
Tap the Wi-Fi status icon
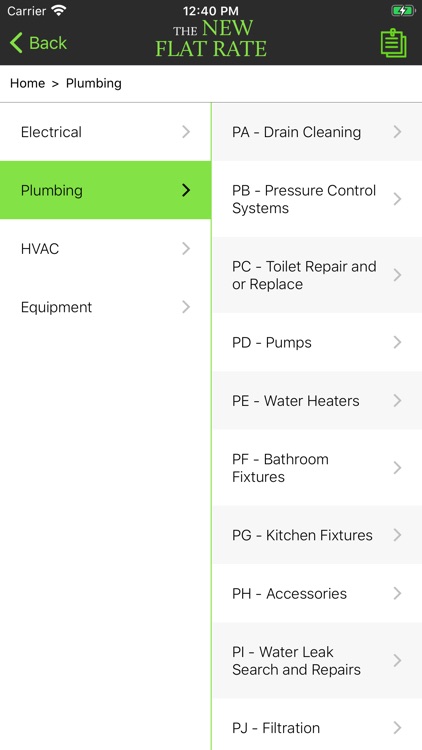pos(59,10)
